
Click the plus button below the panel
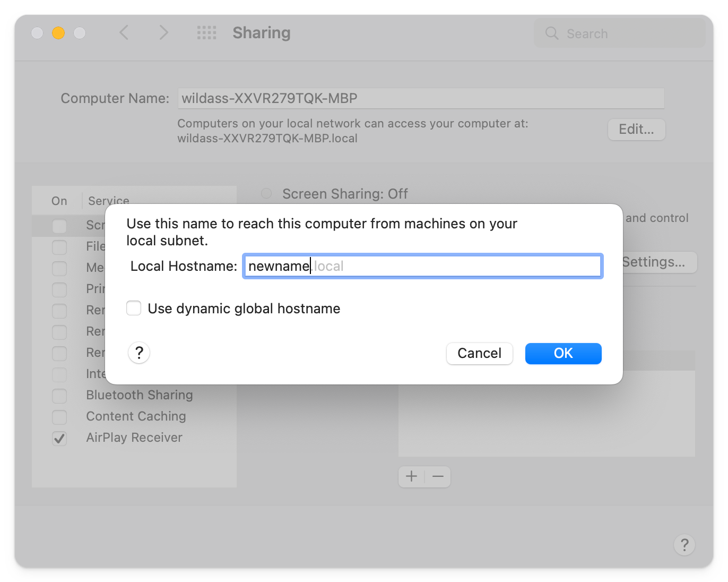(x=411, y=476)
